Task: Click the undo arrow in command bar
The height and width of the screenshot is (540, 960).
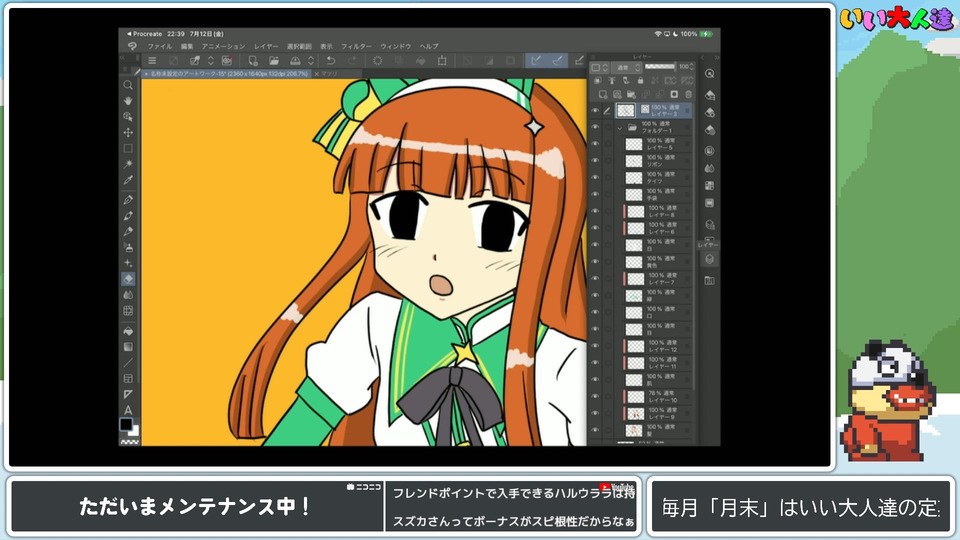Action: [331, 61]
